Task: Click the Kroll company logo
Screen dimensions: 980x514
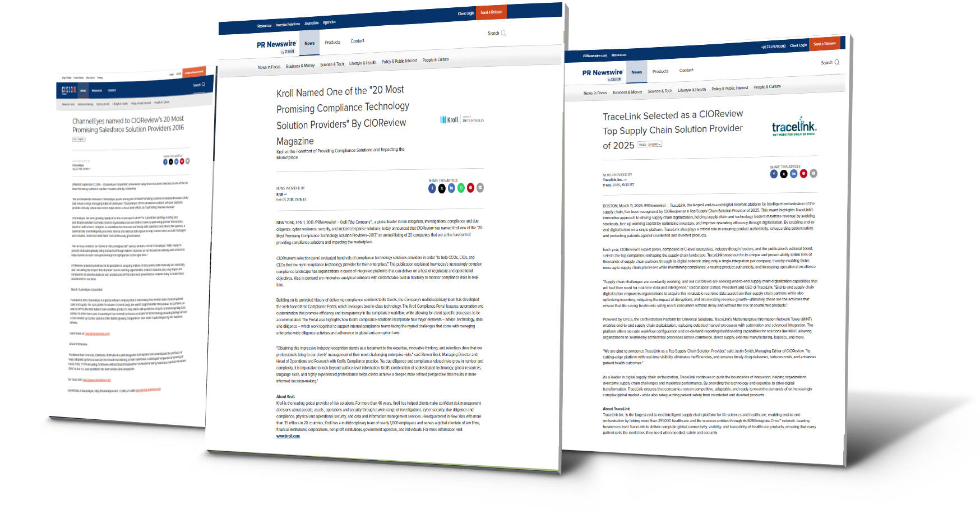Action: click(462, 119)
